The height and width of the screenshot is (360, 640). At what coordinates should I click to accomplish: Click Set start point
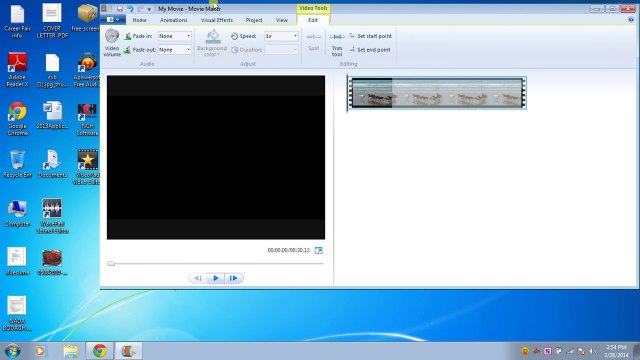(371, 36)
